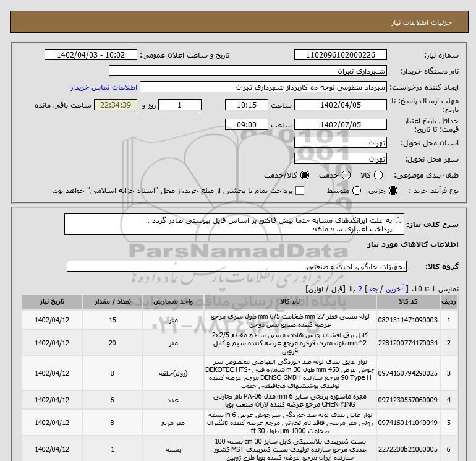Select item code 2272200b21060005
The image size is (476, 461).
tap(408, 449)
